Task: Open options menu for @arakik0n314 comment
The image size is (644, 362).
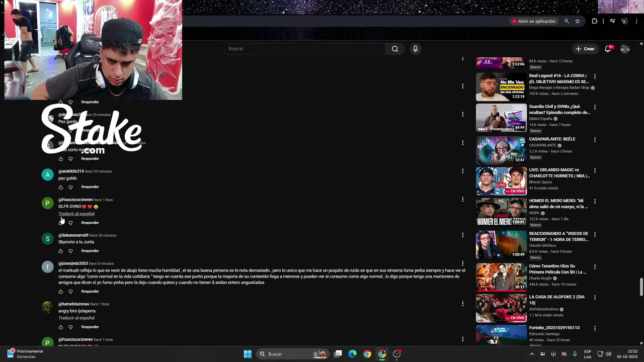Action: (x=463, y=171)
